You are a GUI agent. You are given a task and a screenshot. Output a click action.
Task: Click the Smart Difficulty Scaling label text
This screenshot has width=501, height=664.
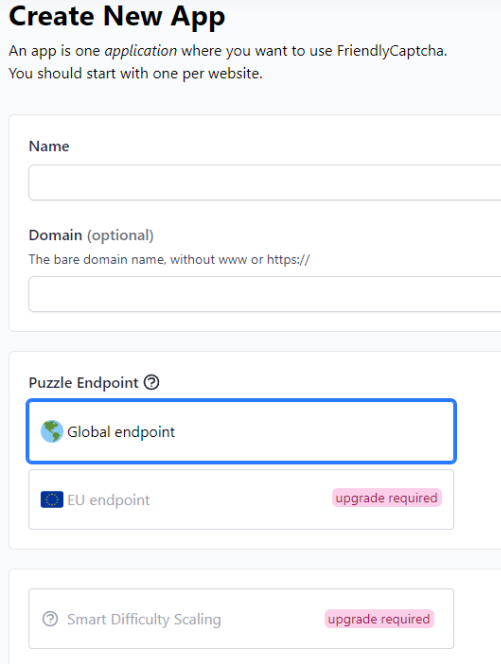(144, 619)
